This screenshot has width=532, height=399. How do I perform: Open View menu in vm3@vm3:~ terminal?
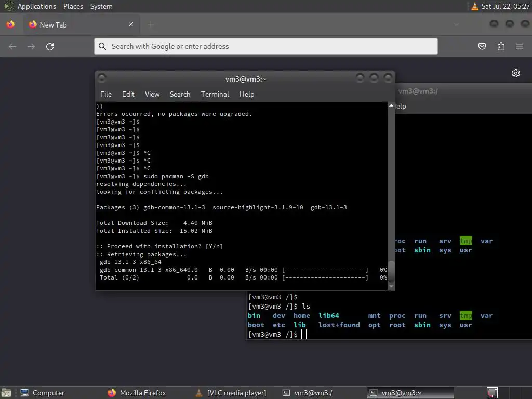[152, 95]
